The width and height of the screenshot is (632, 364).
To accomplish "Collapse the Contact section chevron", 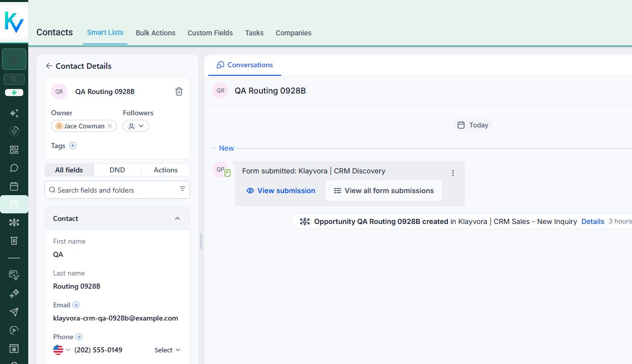I will [177, 218].
